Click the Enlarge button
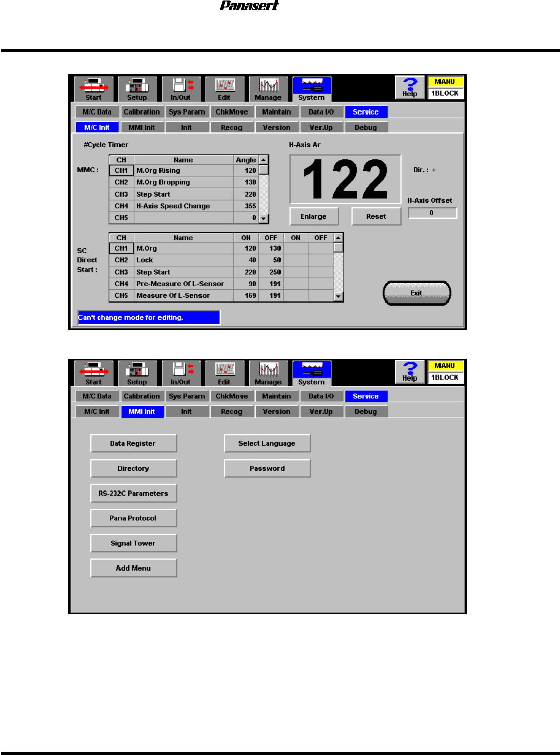560x755 pixels. point(314,216)
